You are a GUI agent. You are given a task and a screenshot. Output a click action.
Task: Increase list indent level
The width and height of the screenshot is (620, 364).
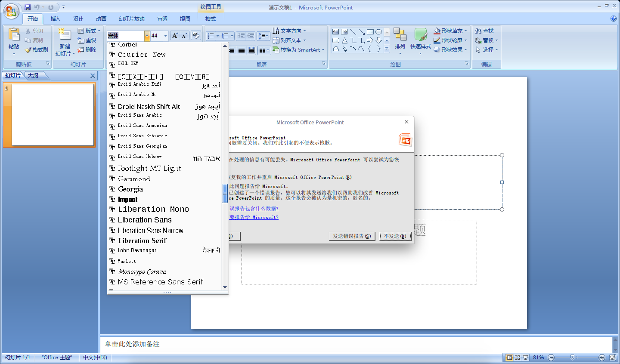click(251, 36)
